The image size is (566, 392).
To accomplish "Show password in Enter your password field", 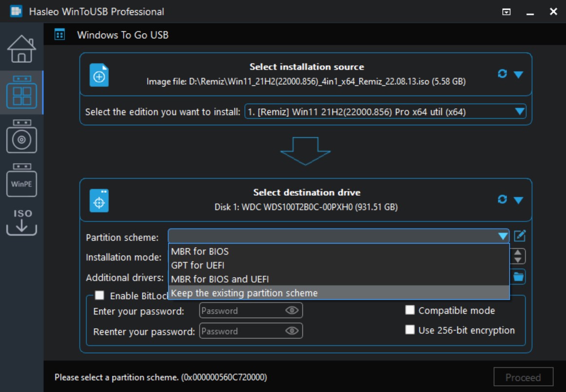I will (x=292, y=310).
